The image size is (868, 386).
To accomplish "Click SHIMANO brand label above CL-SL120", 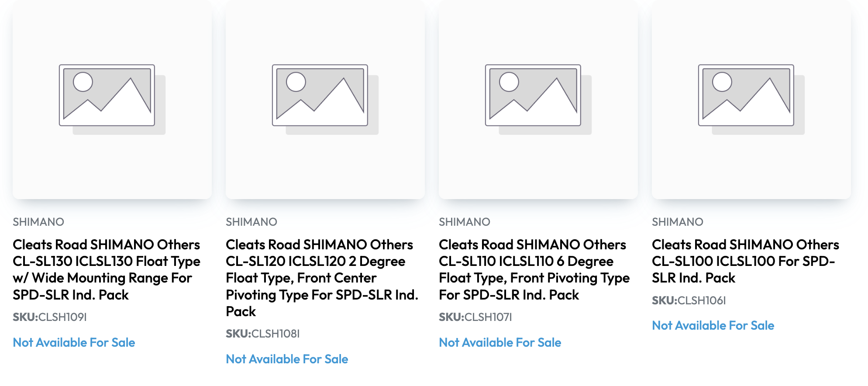I will [x=251, y=222].
